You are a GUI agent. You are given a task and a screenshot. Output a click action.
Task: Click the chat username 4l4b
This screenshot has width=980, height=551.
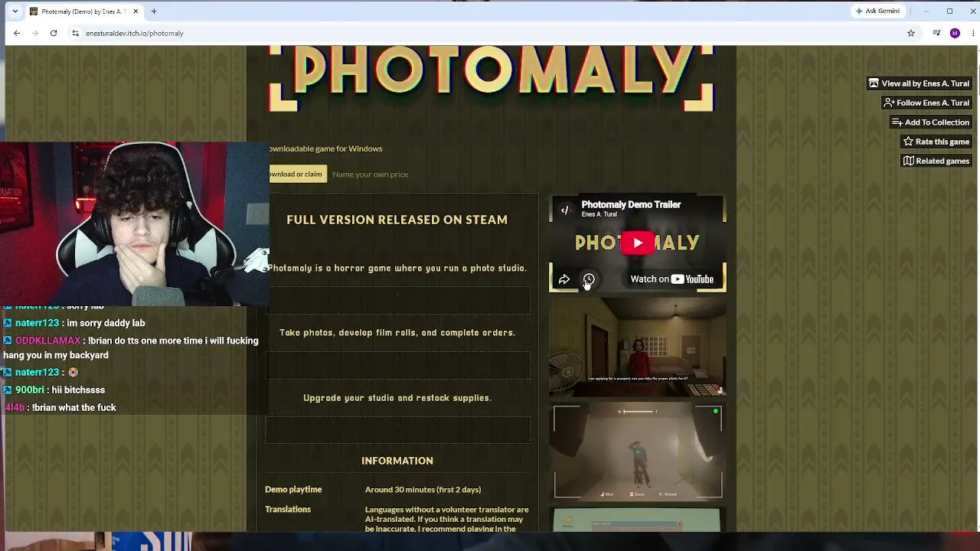(15, 408)
